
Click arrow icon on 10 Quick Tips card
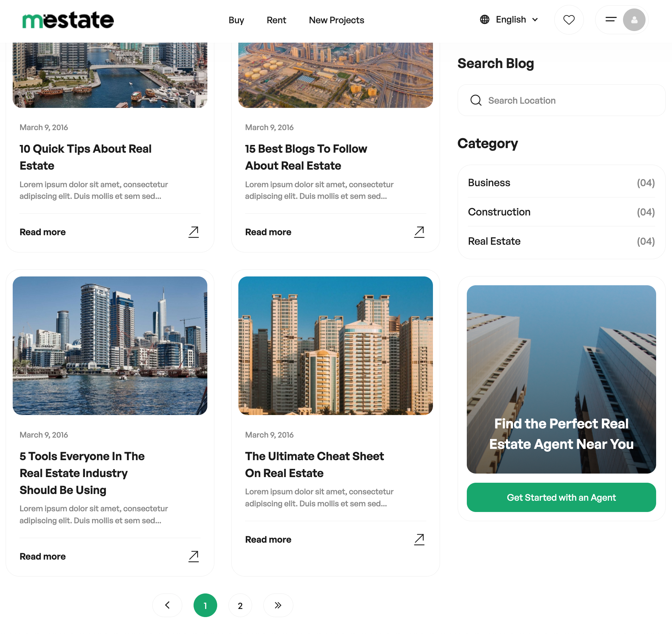pyautogui.click(x=194, y=232)
